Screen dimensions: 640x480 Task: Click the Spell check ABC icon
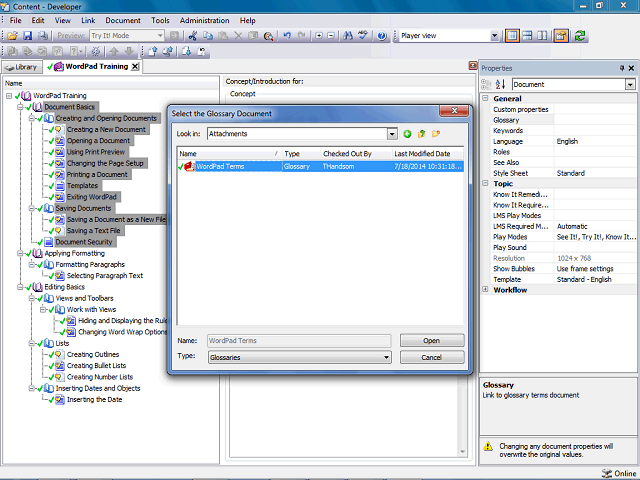(x=362, y=36)
